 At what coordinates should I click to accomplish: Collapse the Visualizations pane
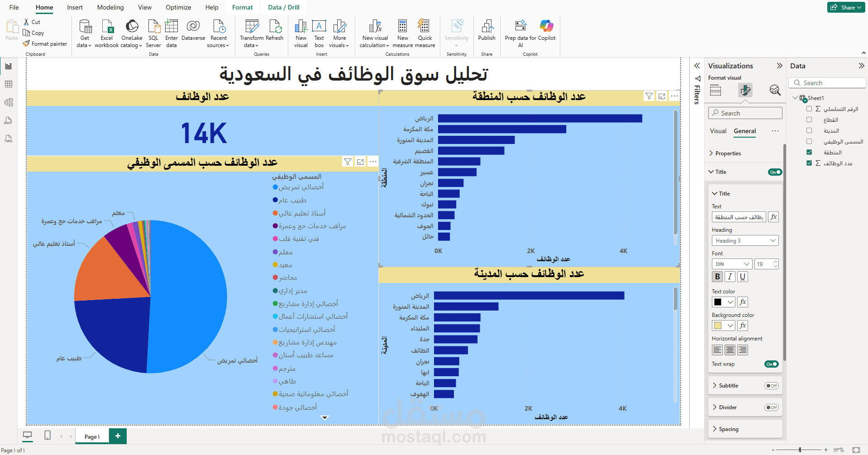click(x=779, y=66)
